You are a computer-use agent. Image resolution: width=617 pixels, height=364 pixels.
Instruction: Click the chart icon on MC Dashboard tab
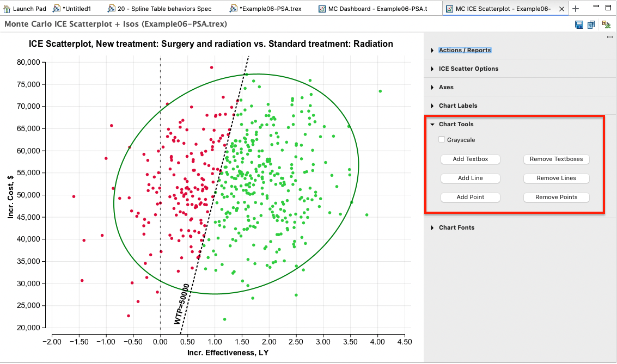[x=322, y=8]
